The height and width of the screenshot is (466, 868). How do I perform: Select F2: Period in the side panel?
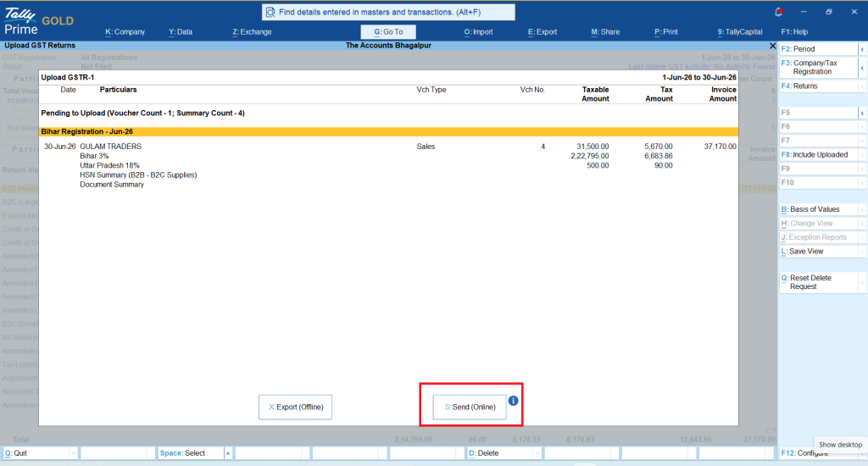click(x=818, y=48)
